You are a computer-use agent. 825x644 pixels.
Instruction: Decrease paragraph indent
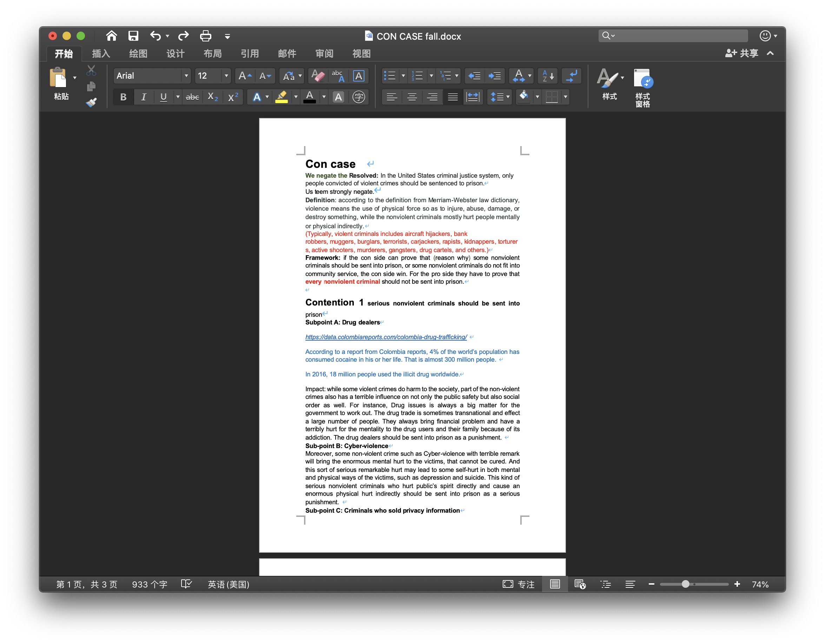[474, 76]
